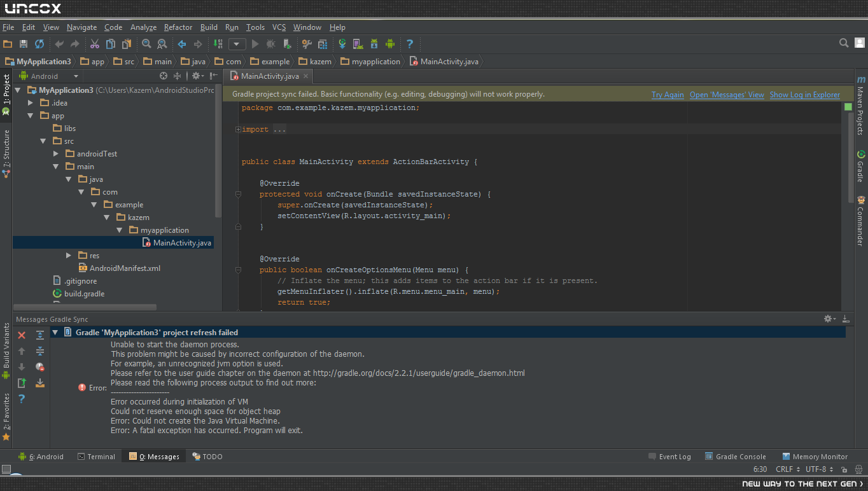Click the red X icon in Messages panel
868x491 pixels.
22,335
